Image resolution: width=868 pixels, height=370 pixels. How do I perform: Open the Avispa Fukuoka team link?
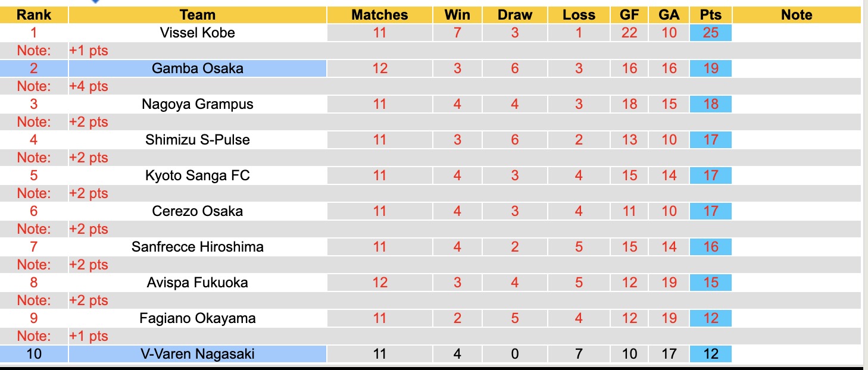tap(198, 283)
